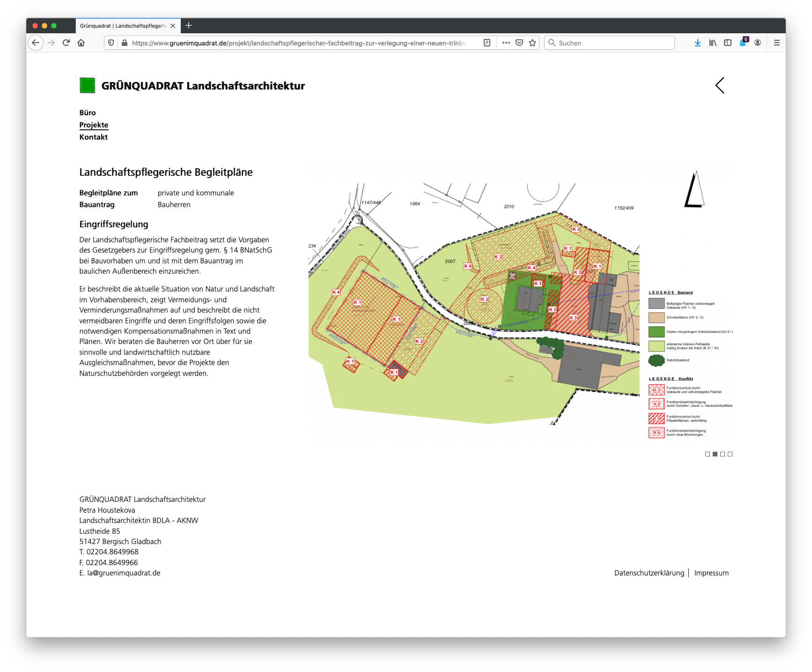Viewport: 812px width, 672px height.
Task: Toggle the sidebar view
Action: click(728, 43)
